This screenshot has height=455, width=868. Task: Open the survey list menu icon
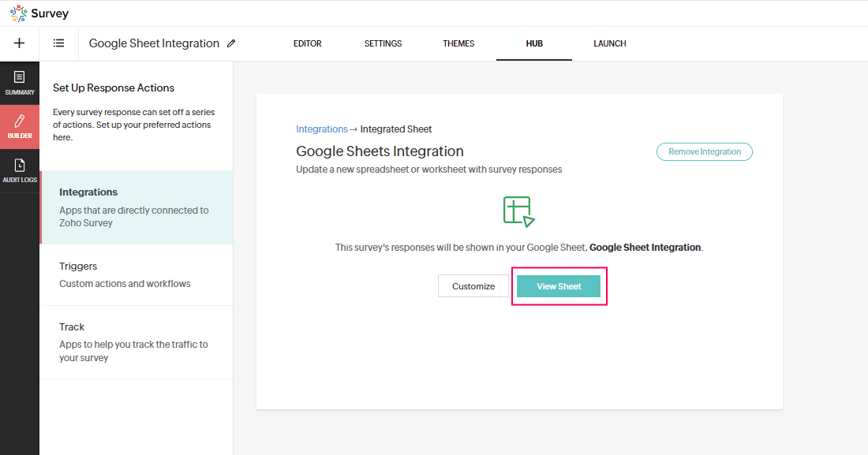(59, 43)
